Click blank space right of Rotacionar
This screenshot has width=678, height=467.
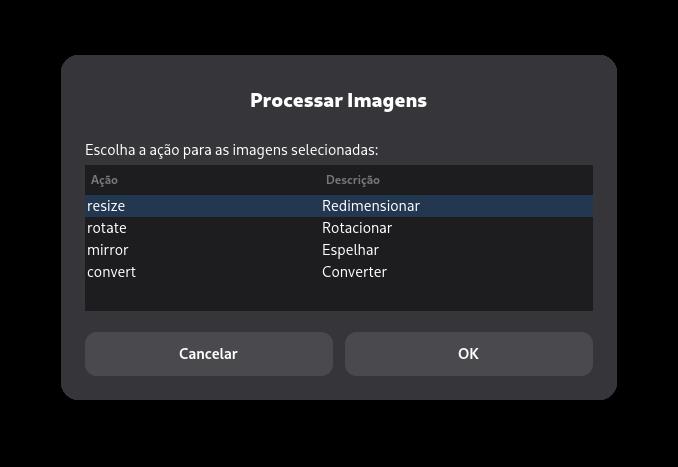point(493,228)
